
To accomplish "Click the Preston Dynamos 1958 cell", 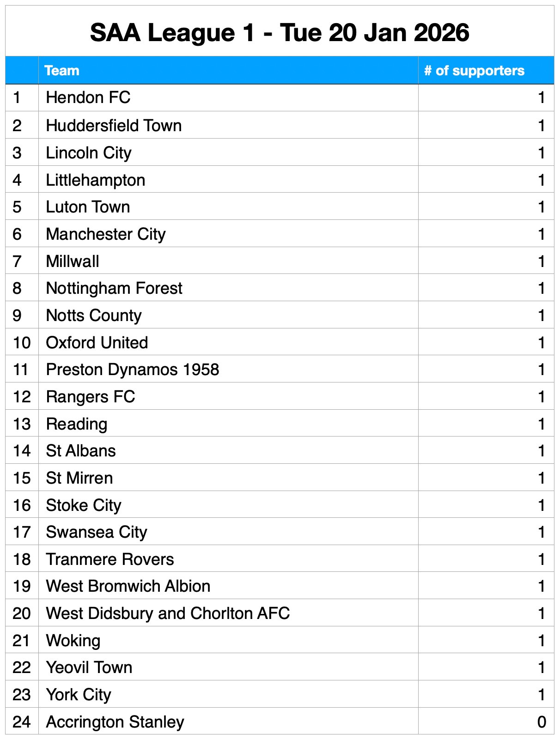I will point(133,370).
